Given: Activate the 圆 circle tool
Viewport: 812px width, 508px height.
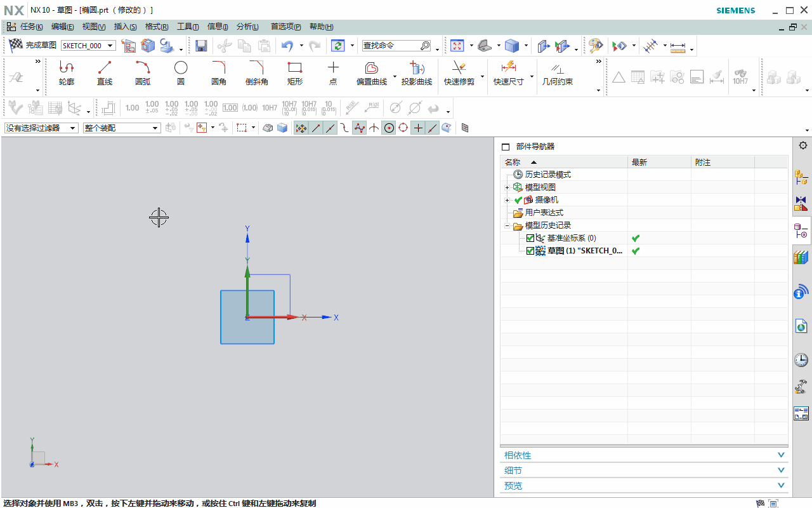Looking at the screenshot, I should point(181,74).
